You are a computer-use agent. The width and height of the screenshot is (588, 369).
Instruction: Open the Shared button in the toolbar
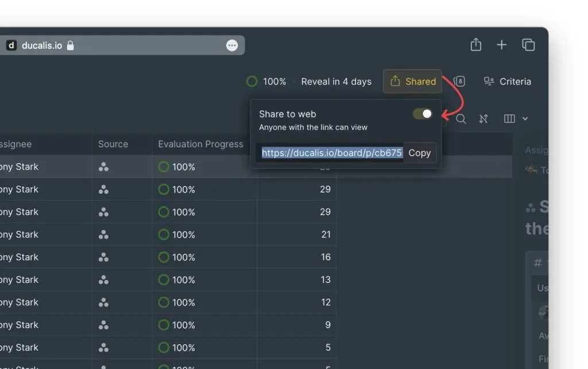tap(412, 82)
